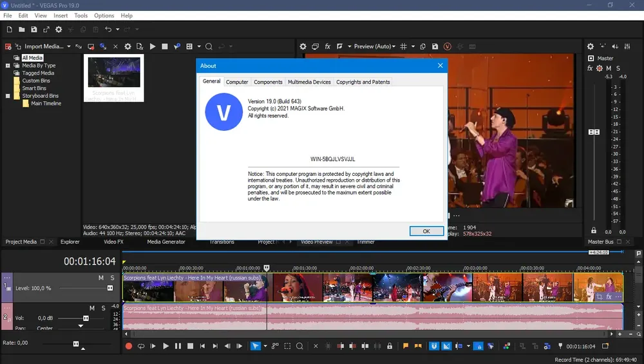
Task: Toggle loop playback in the transport bar
Action: point(141,346)
